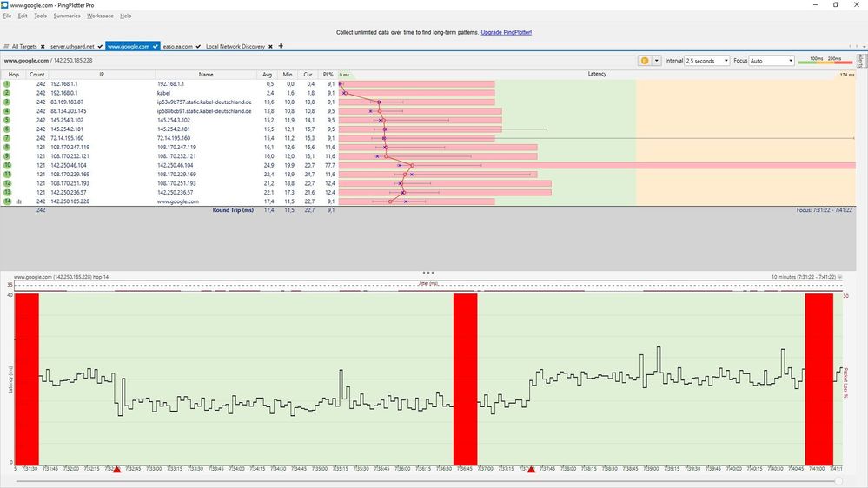Open the Local Network Discovery tab
Viewport: 868px width, 488px height.
(x=235, y=47)
